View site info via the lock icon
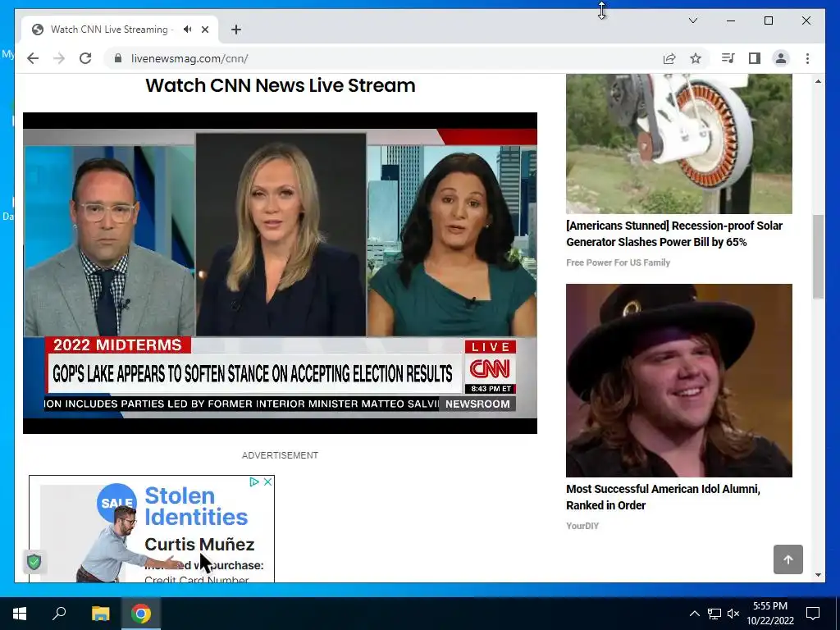The height and width of the screenshot is (630, 840). click(x=118, y=58)
